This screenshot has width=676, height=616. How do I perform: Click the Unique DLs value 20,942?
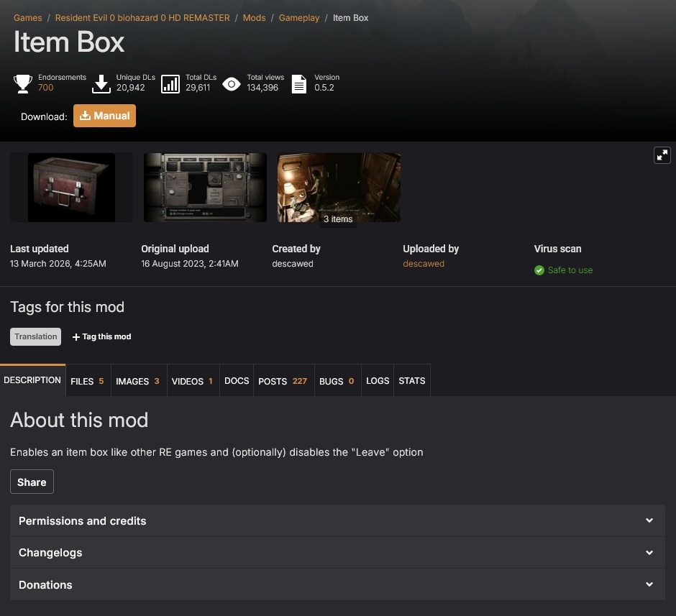point(131,88)
